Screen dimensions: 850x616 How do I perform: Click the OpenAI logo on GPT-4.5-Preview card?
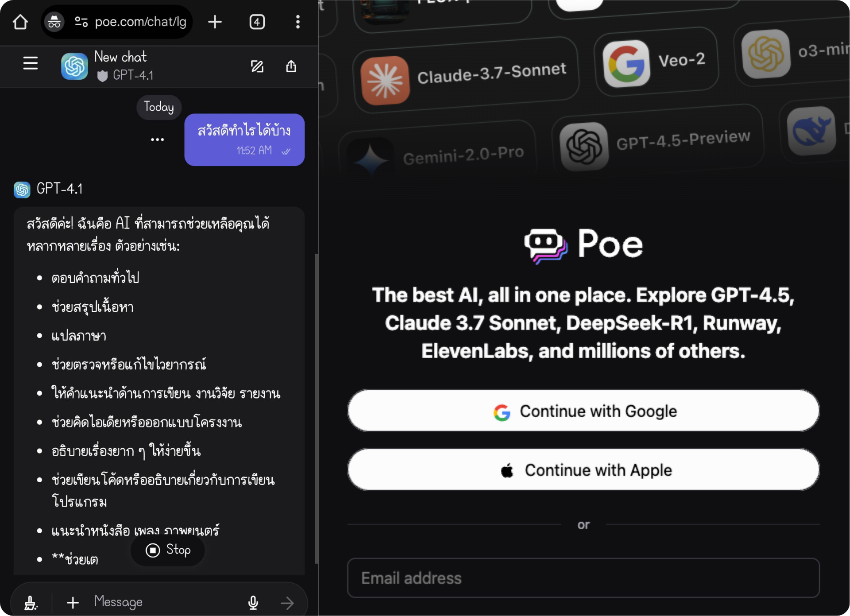coord(584,147)
